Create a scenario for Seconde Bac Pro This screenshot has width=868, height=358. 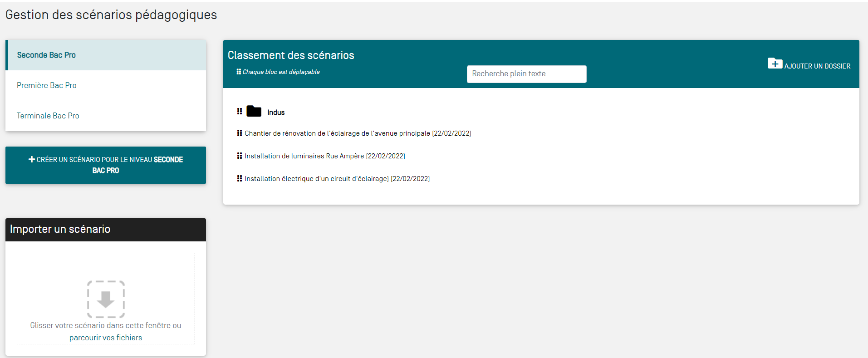pyautogui.click(x=106, y=165)
